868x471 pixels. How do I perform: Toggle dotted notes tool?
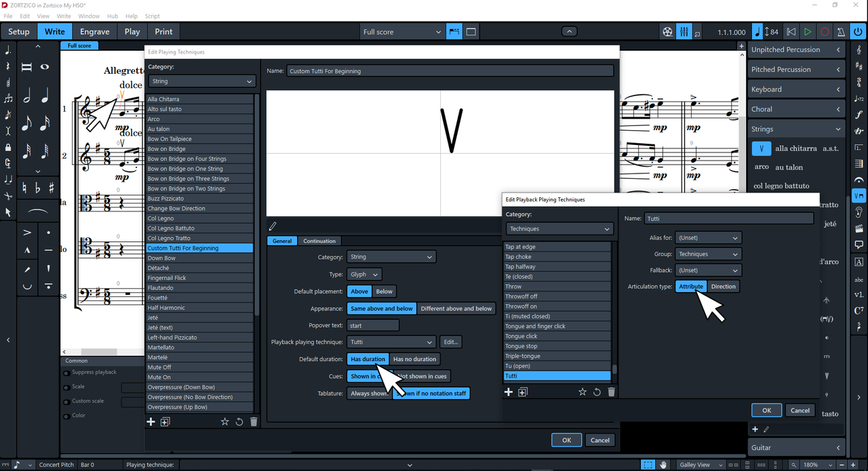(x=7, y=49)
